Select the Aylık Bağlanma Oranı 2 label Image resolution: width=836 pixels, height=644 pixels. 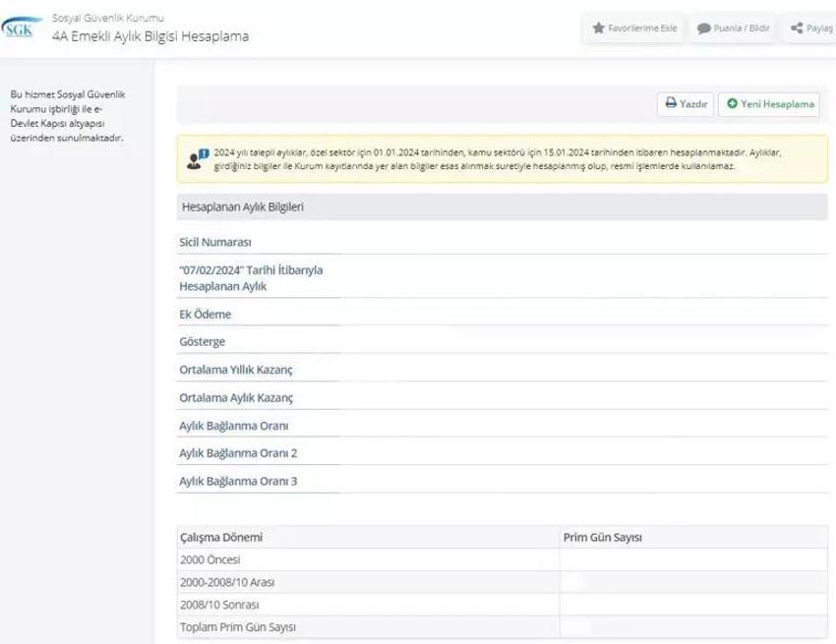(x=238, y=453)
